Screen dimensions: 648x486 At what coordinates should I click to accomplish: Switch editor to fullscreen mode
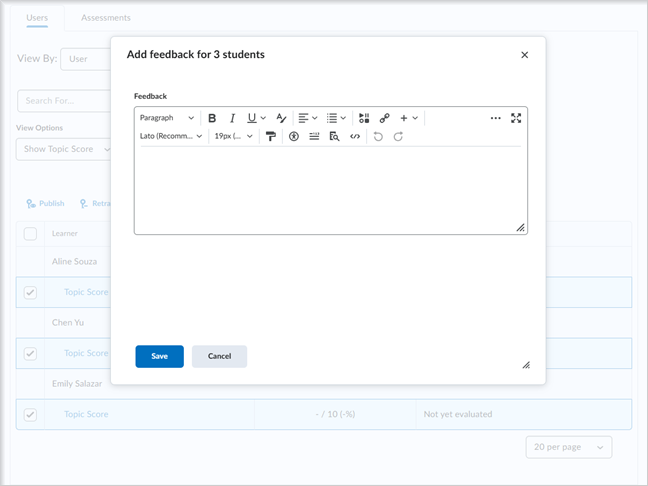click(x=516, y=118)
